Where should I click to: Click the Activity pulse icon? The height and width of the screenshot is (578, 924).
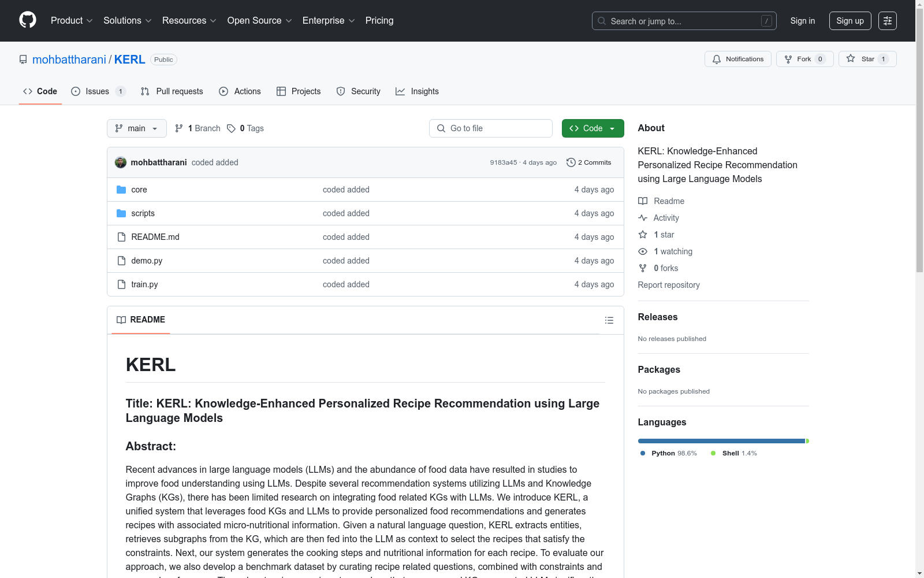[x=643, y=218]
